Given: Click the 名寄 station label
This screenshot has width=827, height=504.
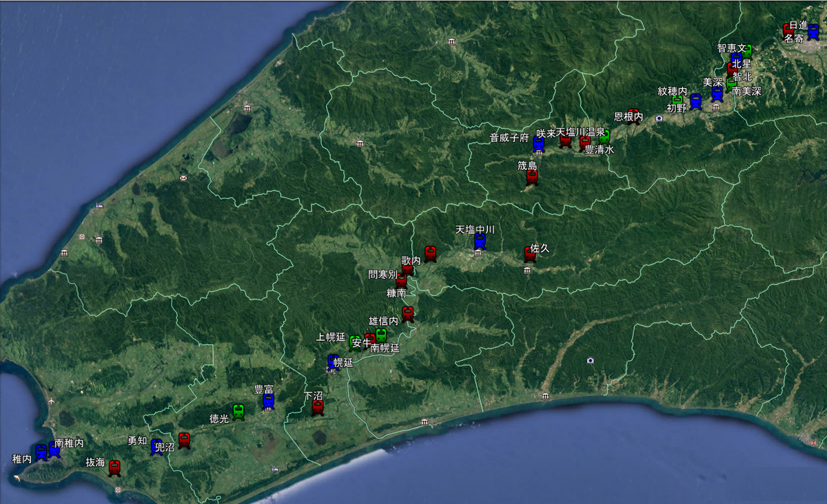Looking at the screenshot, I should [x=793, y=39].
